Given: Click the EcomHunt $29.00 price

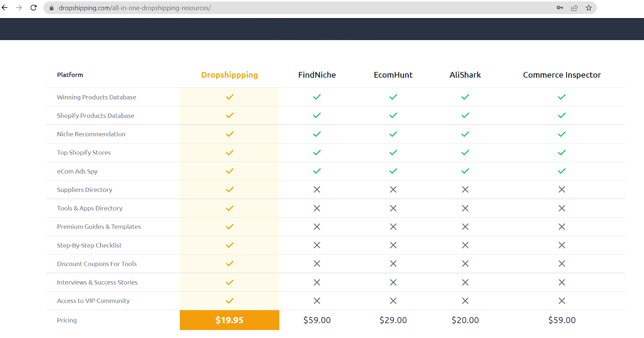Looking at the screenshot, I should 393,320.
